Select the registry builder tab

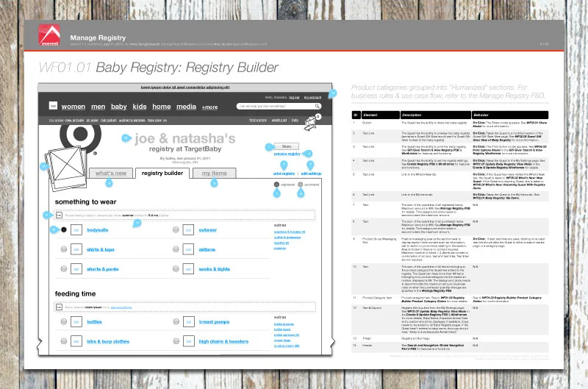[162, 173]
